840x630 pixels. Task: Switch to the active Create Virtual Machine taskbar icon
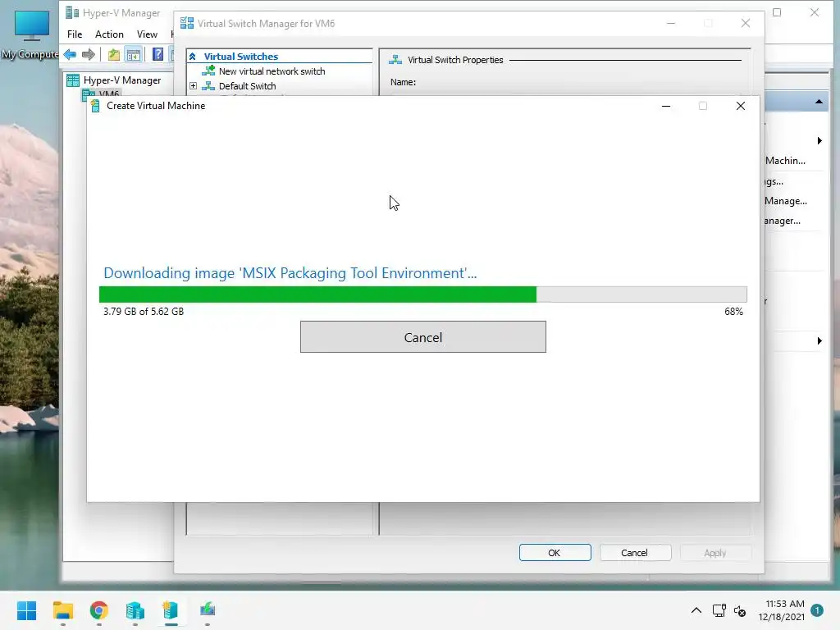(171, 609)
